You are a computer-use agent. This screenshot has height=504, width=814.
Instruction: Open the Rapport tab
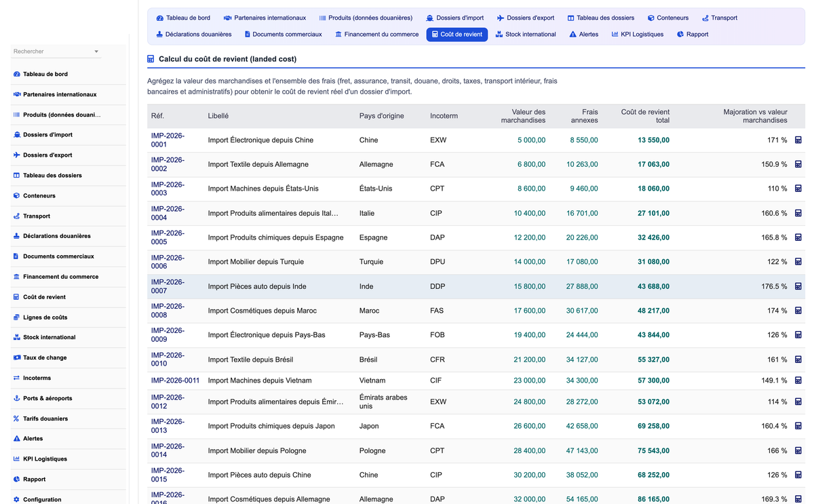(x=693, y=35)
